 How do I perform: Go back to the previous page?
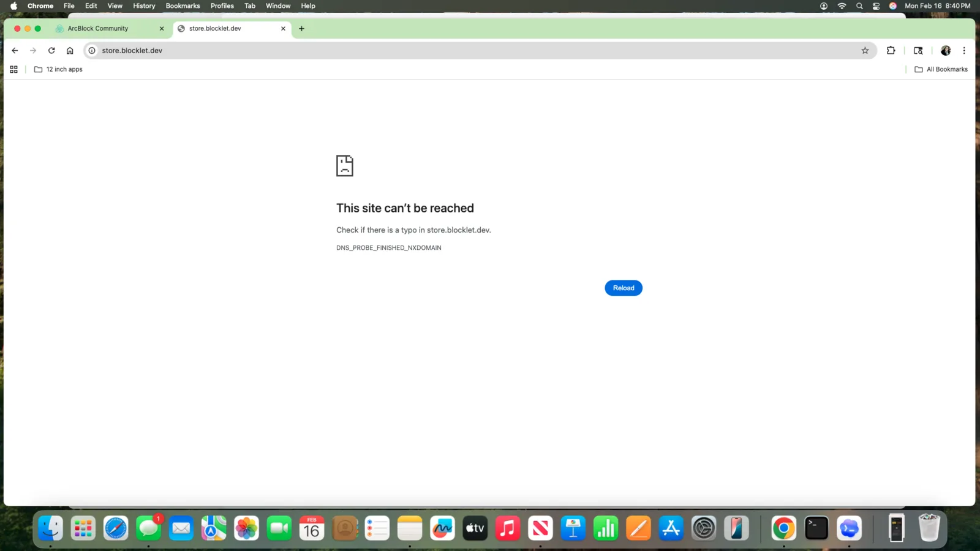pos(15,51)
